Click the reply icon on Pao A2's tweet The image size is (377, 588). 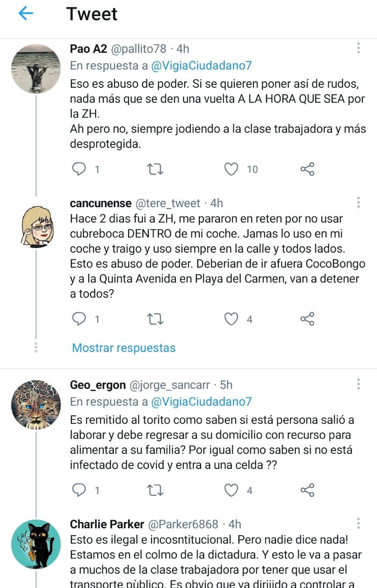pyautogui.click(x=80, y=169)
